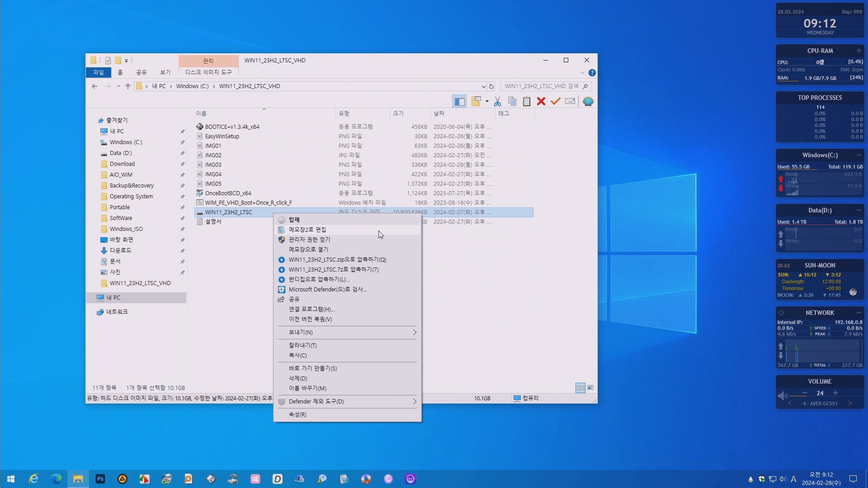
Task: Sort by the 날짜 column header
Action: click(x=462, y=113)
